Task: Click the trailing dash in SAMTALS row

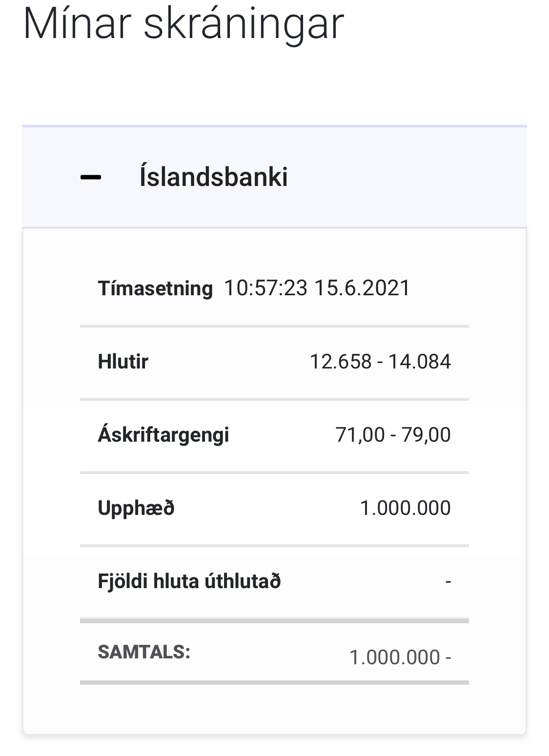Action: click(x=448, y=657)
